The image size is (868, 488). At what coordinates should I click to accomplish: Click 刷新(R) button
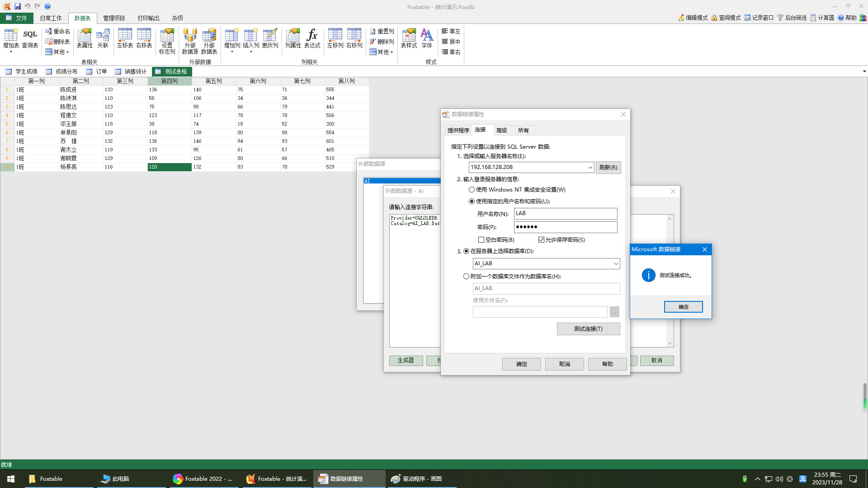(x=608, y=168)
